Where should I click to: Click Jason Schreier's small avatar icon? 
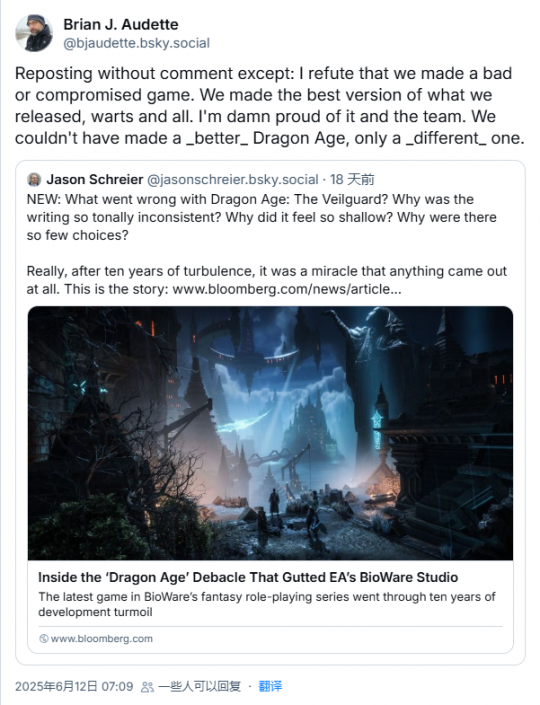[34, 179]
